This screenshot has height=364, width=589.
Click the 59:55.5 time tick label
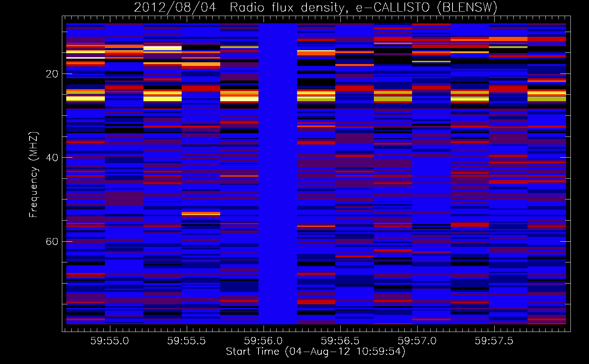pyautogui.click(x=186, y=341)
